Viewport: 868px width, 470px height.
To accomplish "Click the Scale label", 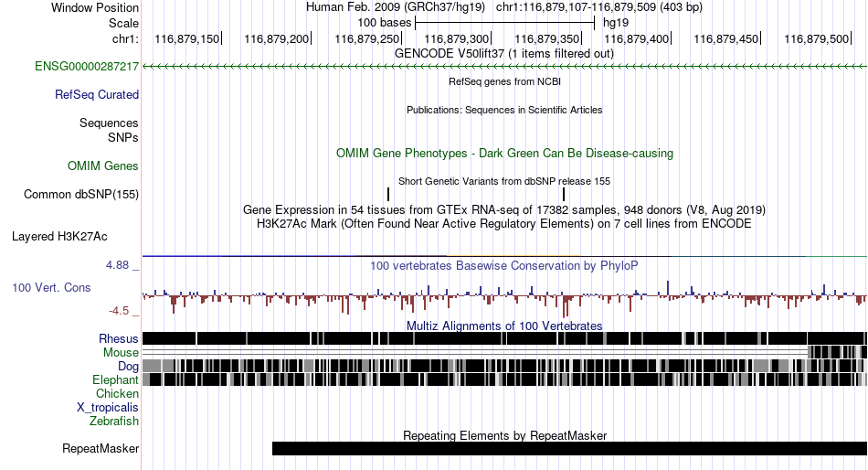I will (x=123, y=23).
